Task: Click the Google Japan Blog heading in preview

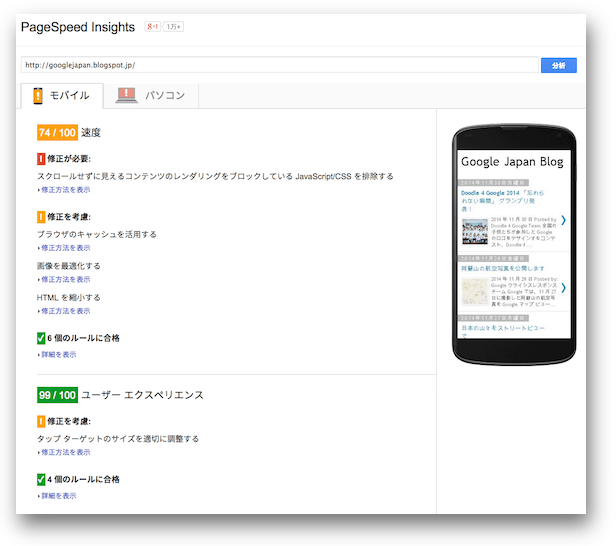Action: point(512,162)
